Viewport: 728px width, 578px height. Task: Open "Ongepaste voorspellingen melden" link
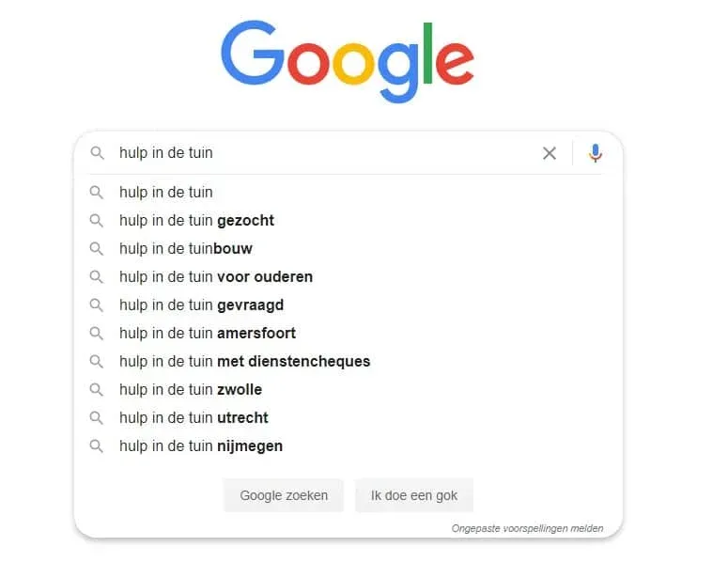click(527, 528)
